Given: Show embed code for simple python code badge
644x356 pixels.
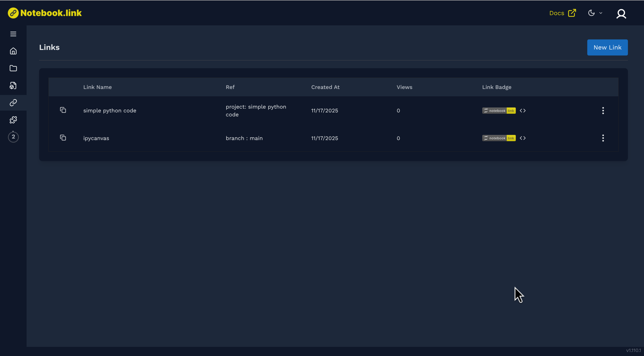Looking at the screenshot, I should coord(523,111).
